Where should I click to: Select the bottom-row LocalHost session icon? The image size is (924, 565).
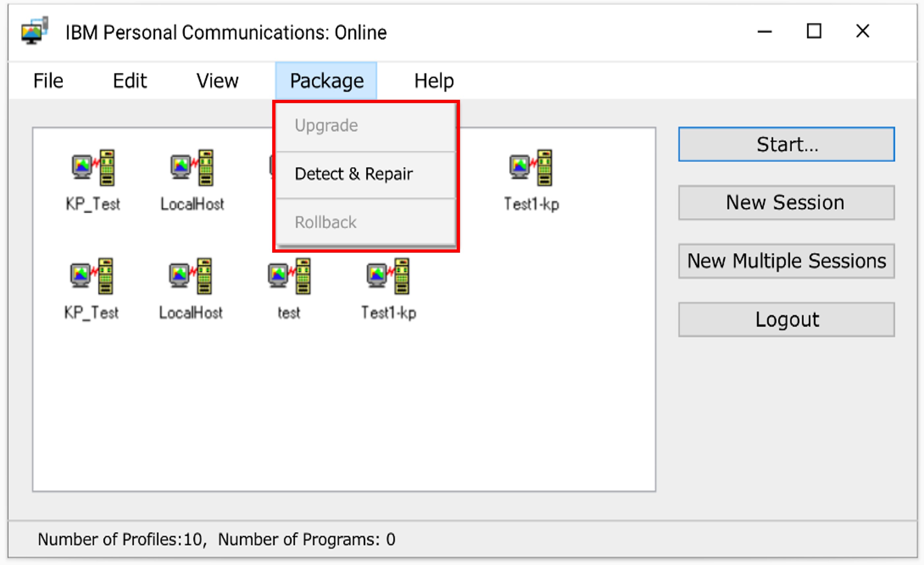coord(190,276)
